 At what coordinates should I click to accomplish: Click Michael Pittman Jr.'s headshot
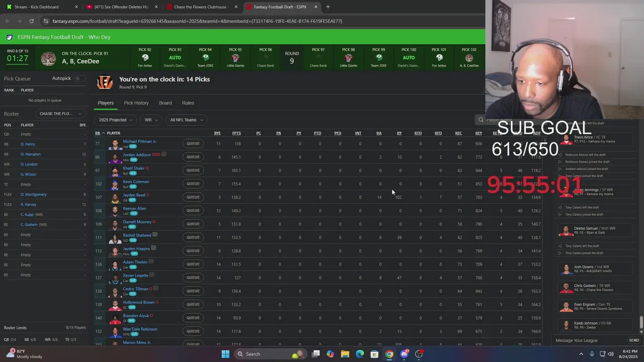pyautogui.click(x=115, y=144)
